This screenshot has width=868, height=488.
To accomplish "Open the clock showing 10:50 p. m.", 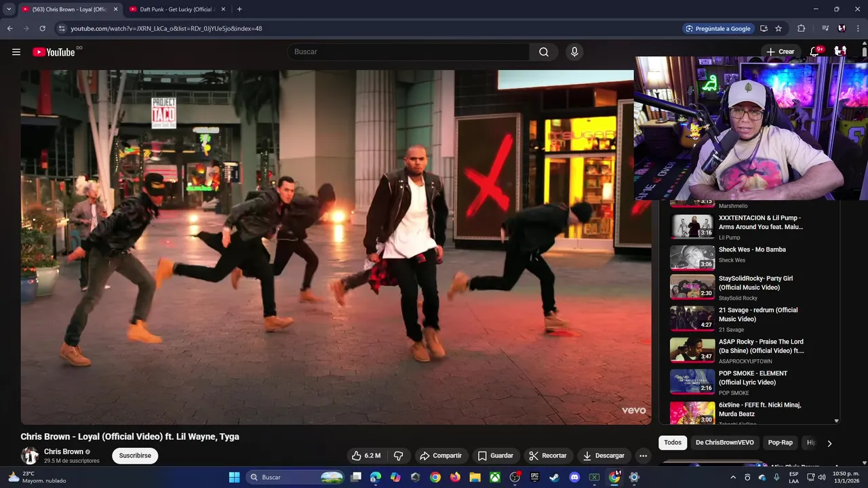I will tap(846, 477).
